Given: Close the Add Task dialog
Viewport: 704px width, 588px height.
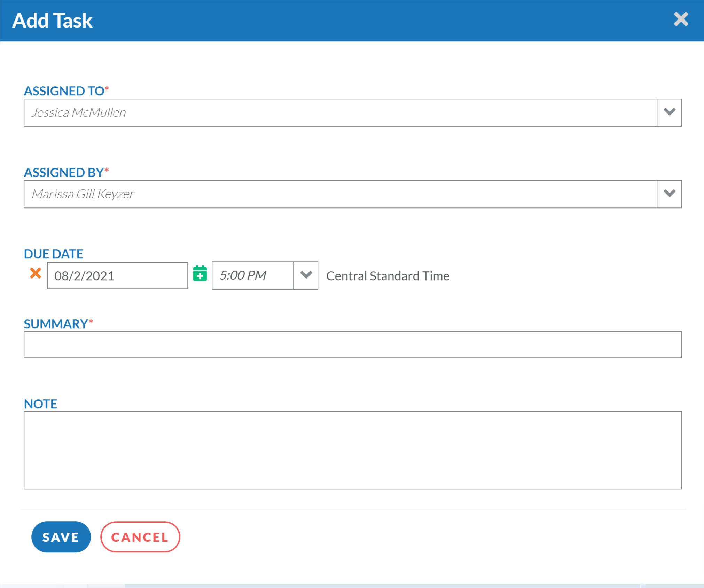Looking at the screenshot, I should click(x=681, y=19).
